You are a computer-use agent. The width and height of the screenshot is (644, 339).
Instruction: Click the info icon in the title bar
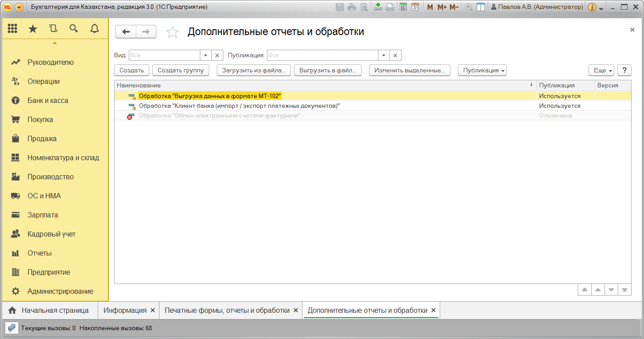pos(592,7)
